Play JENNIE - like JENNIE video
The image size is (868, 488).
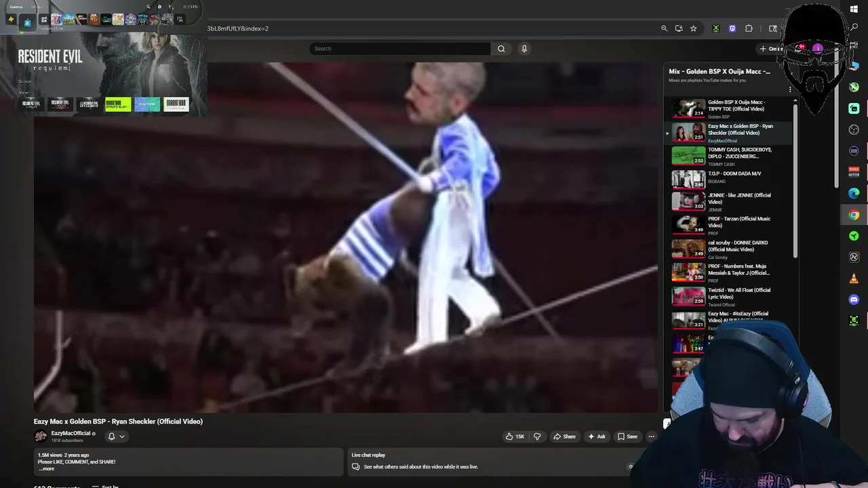732,202
